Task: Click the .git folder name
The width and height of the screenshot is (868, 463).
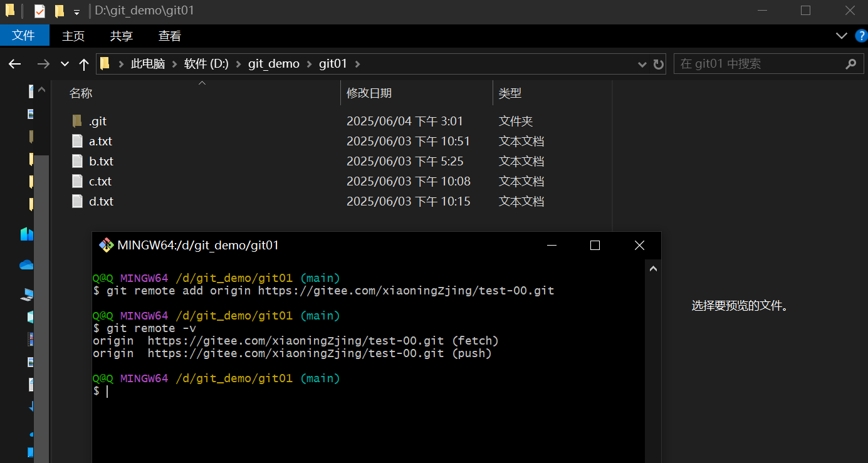Action: [x=98, y=122]
